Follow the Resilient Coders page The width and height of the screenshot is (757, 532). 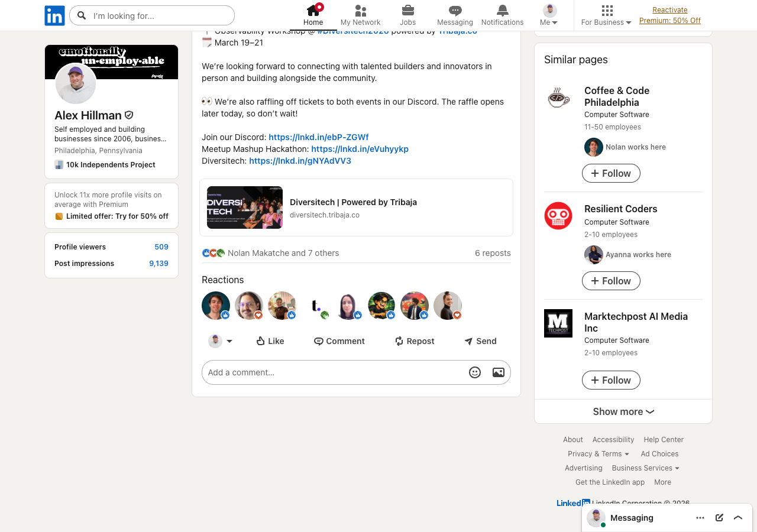611,281
